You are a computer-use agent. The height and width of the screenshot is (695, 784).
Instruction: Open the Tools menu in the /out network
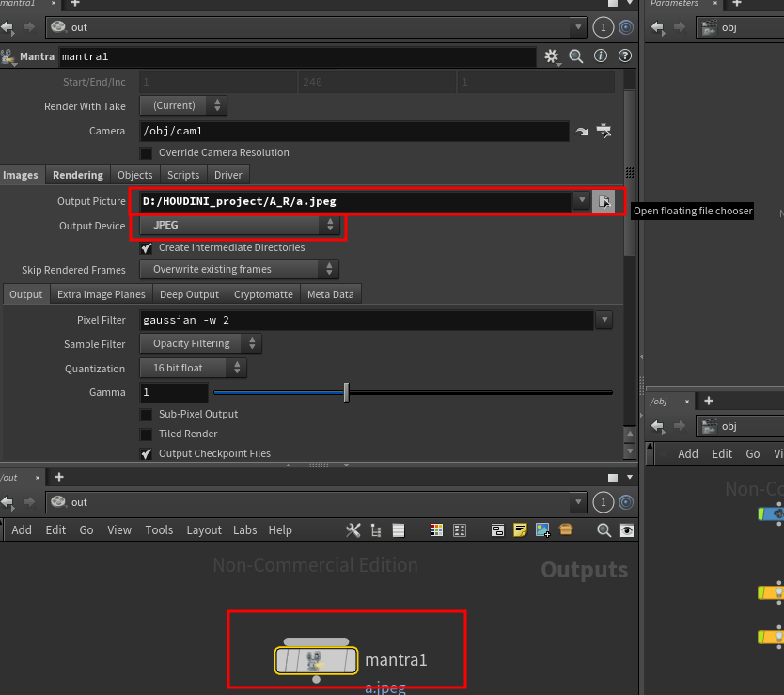click(159, 530)
